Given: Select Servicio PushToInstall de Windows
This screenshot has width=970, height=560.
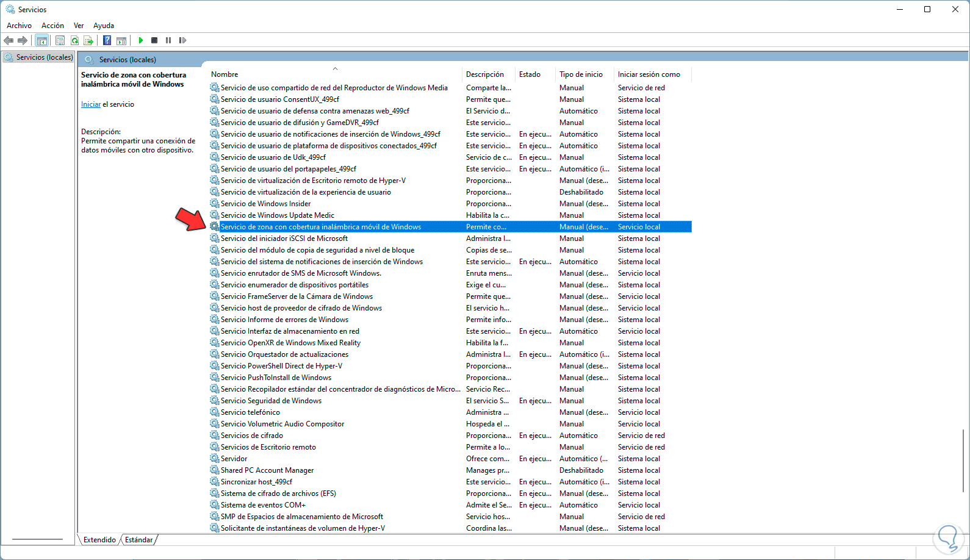Looking at the screenshot, I should [x=450, y=378].
